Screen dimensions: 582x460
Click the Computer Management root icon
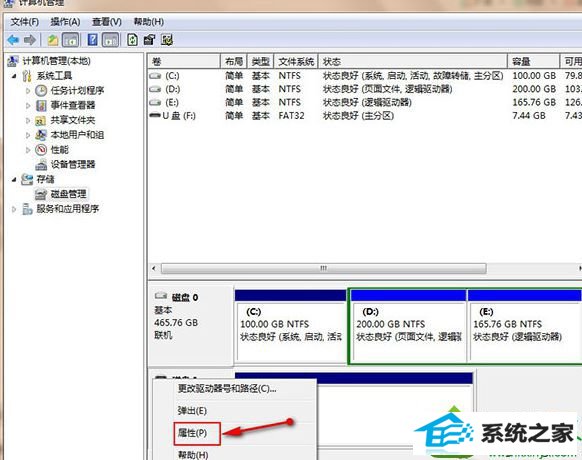(13, 61)
